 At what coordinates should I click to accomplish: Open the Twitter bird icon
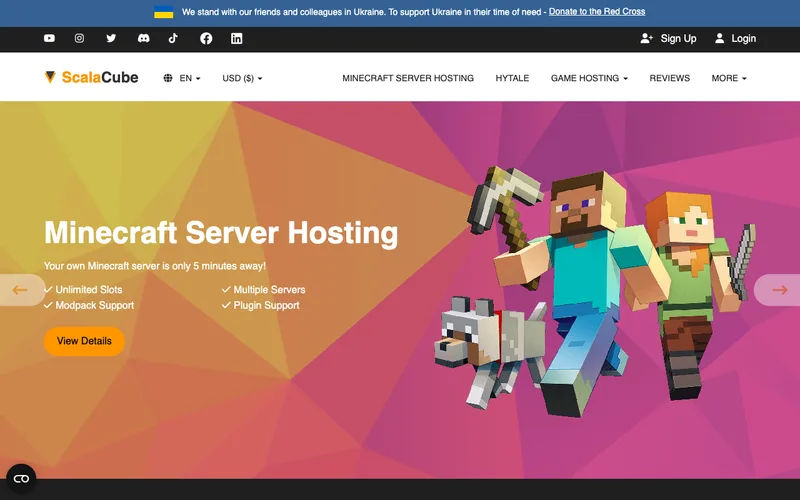click(111, 38)
